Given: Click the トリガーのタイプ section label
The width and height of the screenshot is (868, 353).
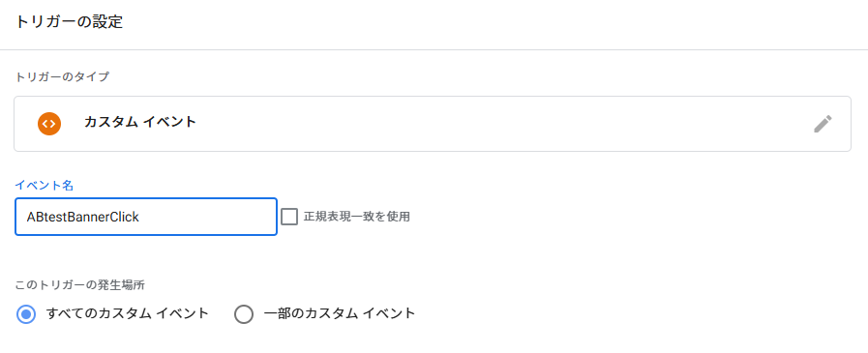Looking at the screenshot, I should (x=62, y=77).
